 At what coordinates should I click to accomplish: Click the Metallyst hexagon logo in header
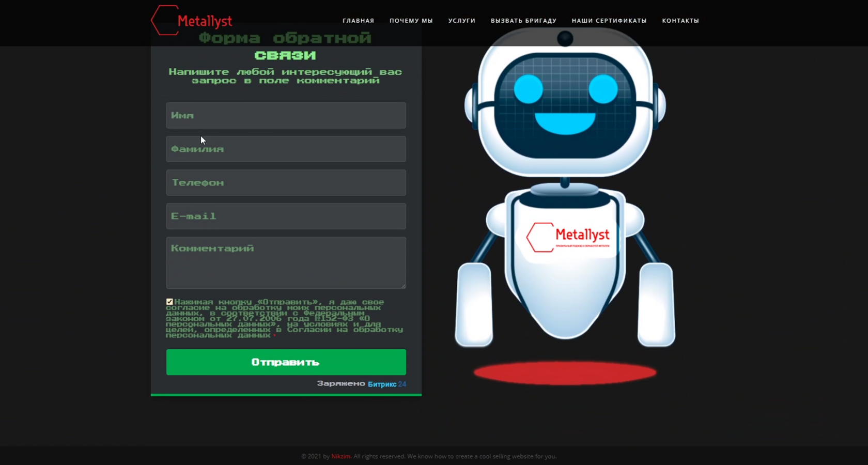click(192, 21)
